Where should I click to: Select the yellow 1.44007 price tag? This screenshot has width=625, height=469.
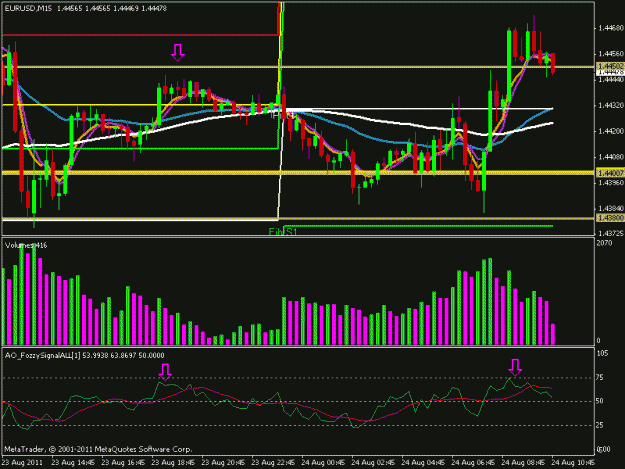tap(610, 173)
